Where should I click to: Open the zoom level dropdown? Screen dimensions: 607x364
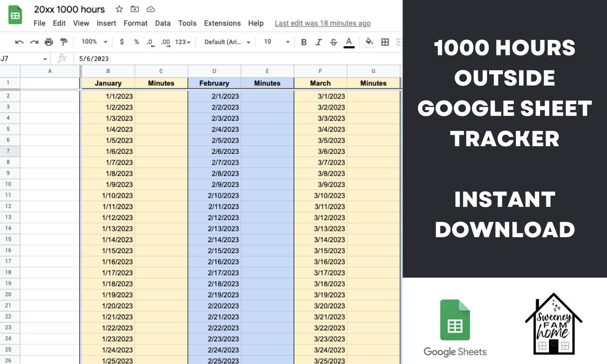tap(94, 42)
